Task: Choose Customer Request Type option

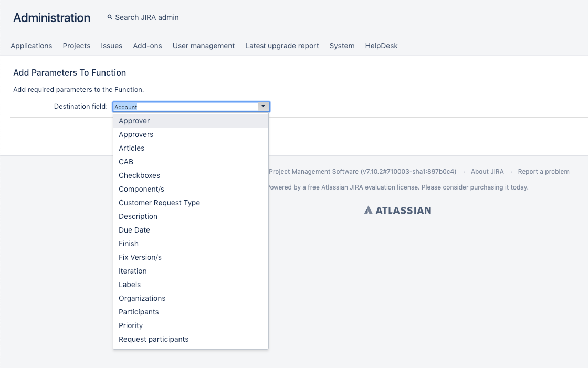Action: (159, 203)
